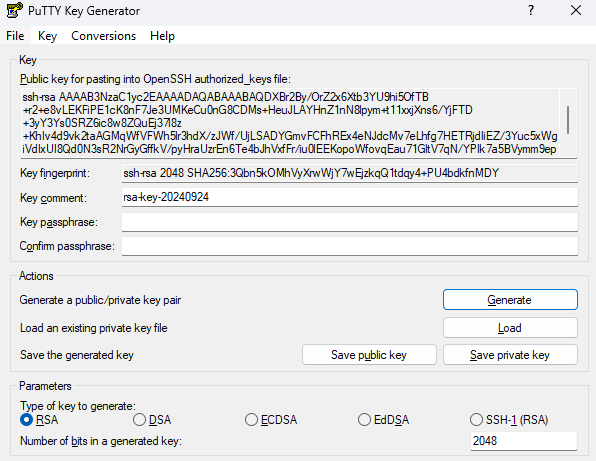Open the Help menu
596x461 pixels.
click(x=162, y=36)
